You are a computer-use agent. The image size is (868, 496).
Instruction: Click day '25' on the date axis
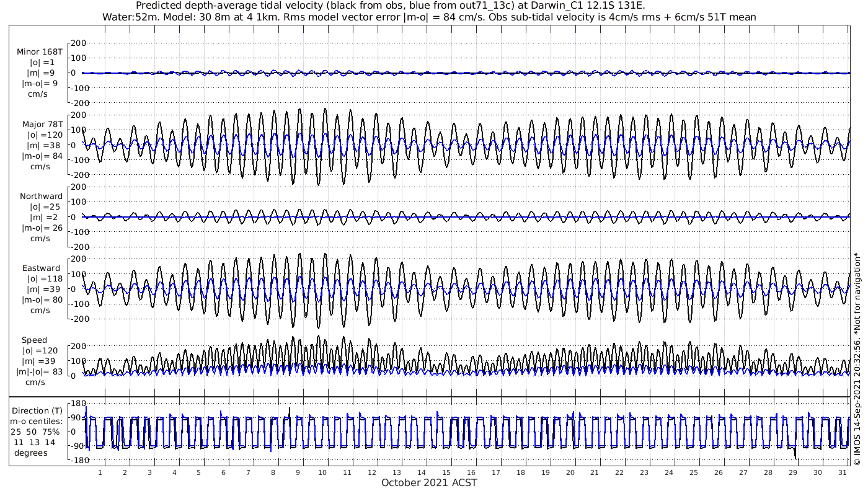[693, 472]
